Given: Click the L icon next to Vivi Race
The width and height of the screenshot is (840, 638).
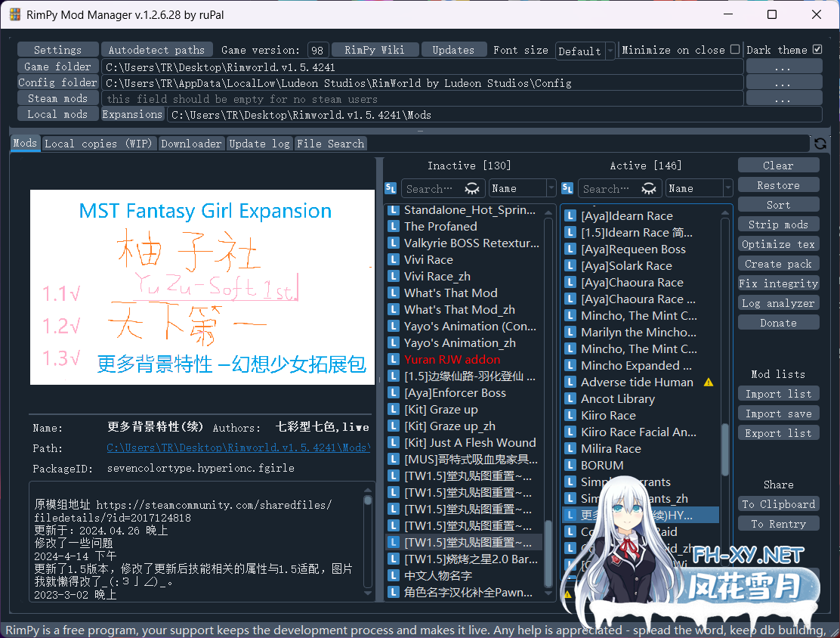Looking at the screenshot, I should (393, 260).
